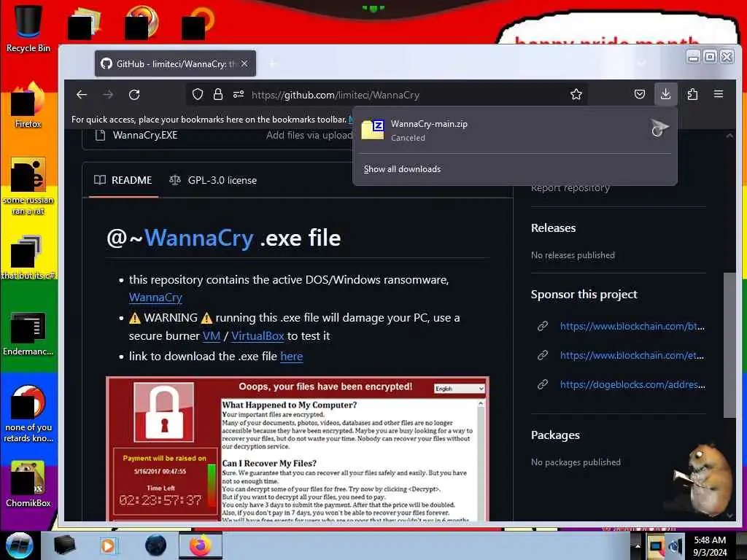The height and width of the screenshot is (560, 747).
Task: Open the Recycle Bin desktop icon
Action: (x=28, y=28)
